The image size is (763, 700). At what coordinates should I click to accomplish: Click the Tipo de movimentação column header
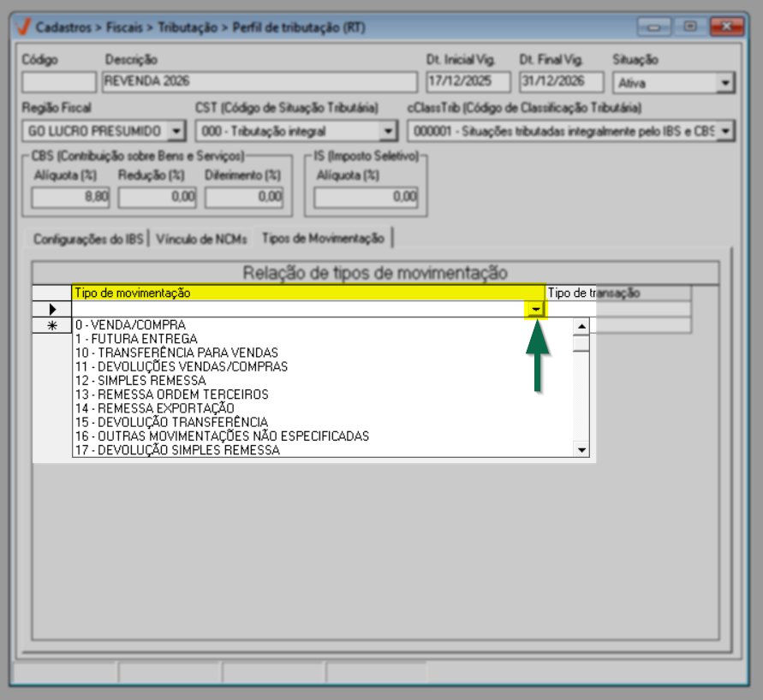308,293
